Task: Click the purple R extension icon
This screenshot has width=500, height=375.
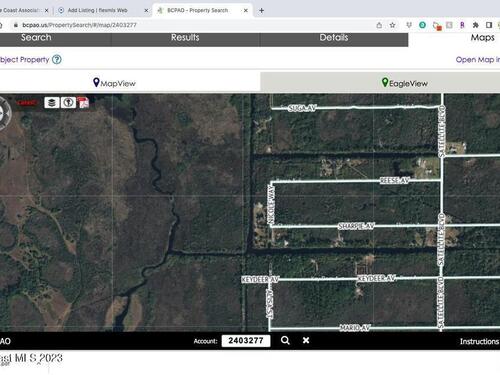Action: coord(462,25)
